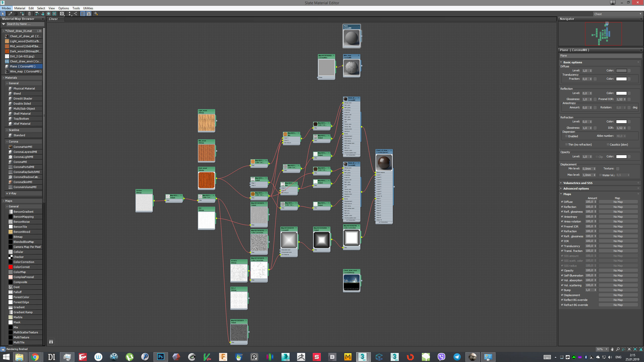
Task: Enable Thin (no refraction) checkbox
Action: coord(566,144)
